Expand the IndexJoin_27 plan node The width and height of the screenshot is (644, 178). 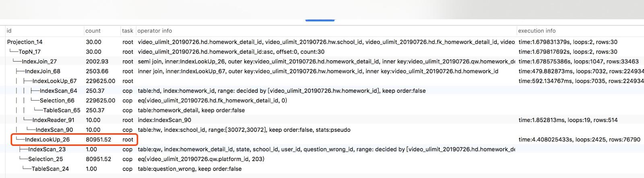39,62
